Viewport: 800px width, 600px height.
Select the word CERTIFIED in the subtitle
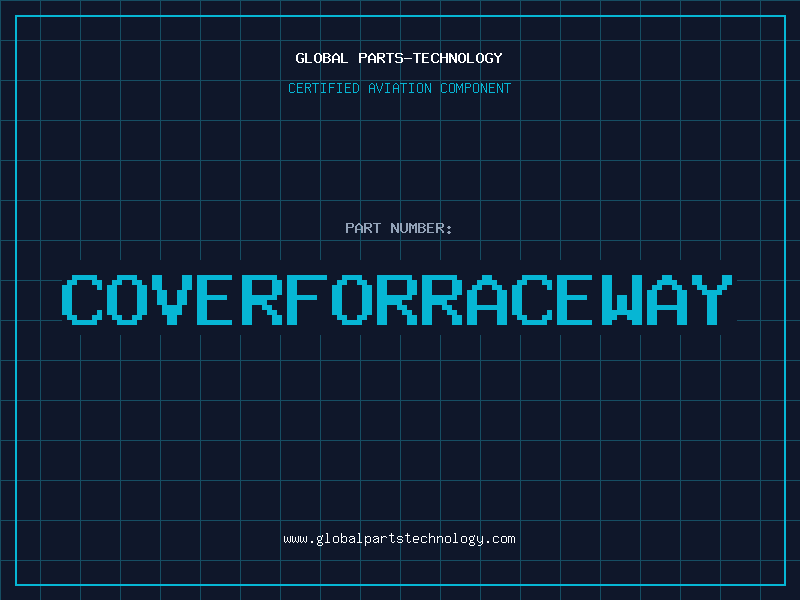tap(323, 88)
